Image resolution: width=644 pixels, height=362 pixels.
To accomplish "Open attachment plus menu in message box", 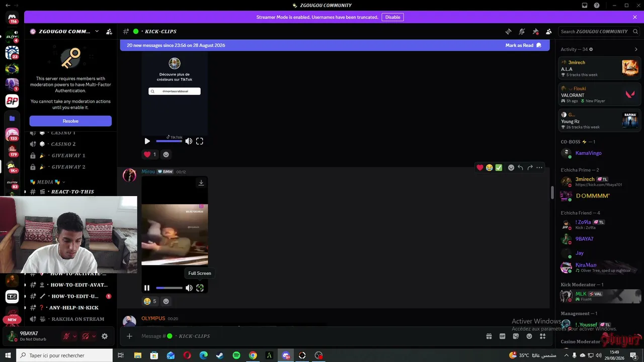I will click(129, 336).
